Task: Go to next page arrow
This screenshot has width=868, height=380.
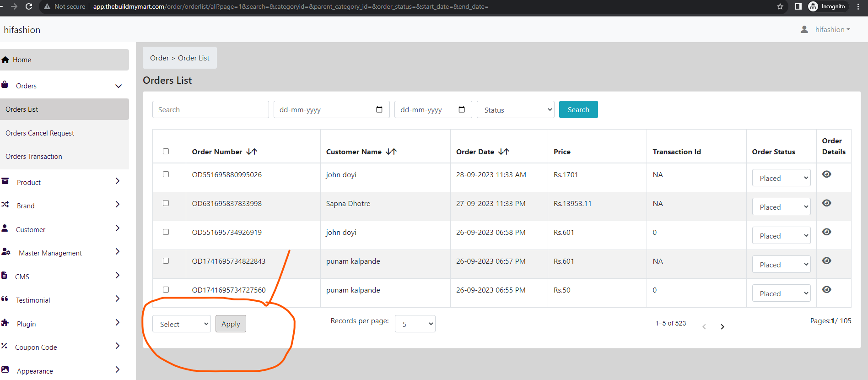Action: 722,326
